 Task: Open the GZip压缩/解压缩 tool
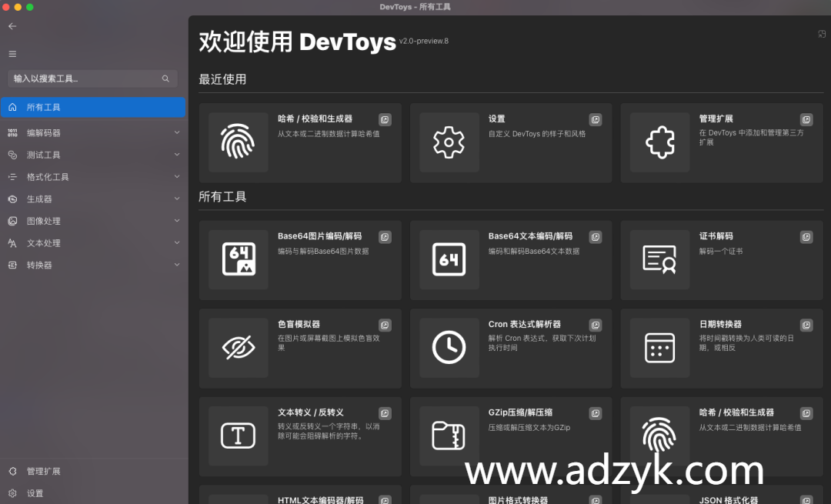click(x=511, y=436)
